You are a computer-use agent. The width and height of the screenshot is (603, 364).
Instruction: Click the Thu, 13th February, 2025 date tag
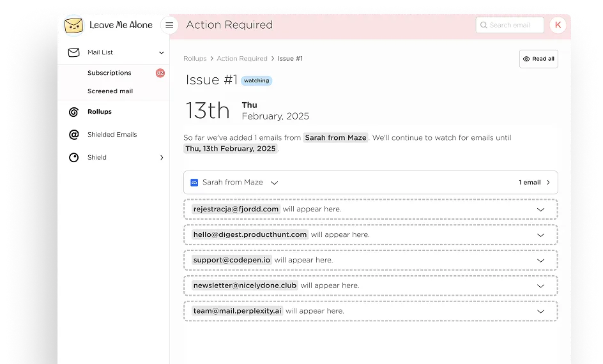pos(231,148)
